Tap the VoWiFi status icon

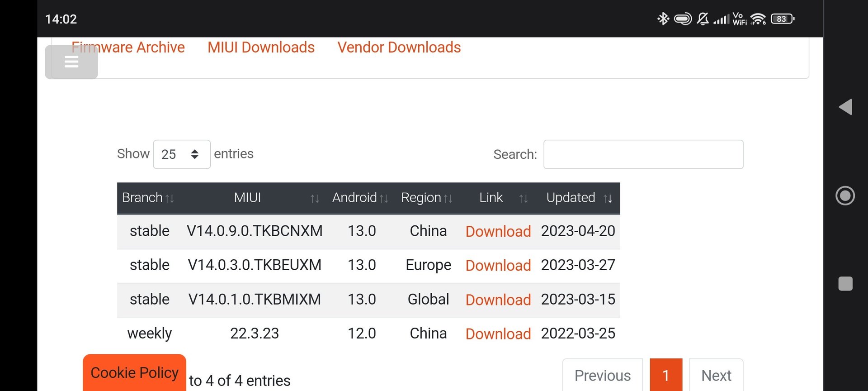[x=740, y=19]
